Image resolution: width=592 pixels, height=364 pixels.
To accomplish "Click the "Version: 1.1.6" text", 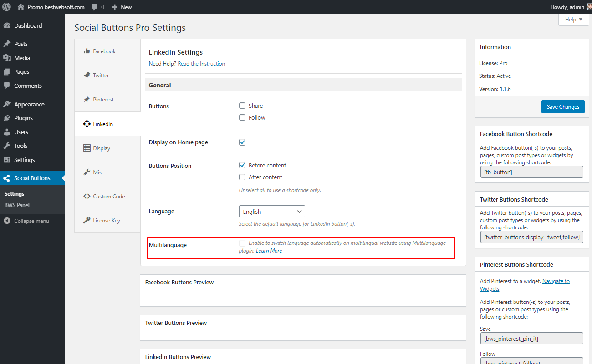I will click(x=495, y=89).
